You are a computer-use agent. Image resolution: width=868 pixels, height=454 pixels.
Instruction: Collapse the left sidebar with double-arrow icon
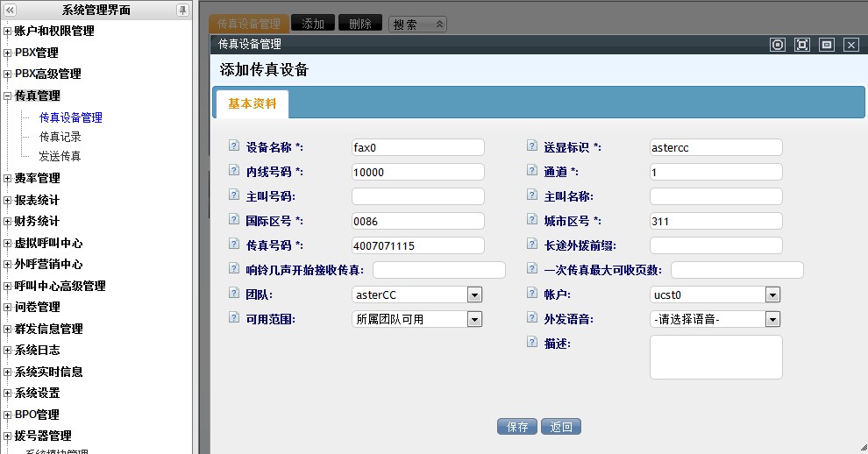coord(10,10)
